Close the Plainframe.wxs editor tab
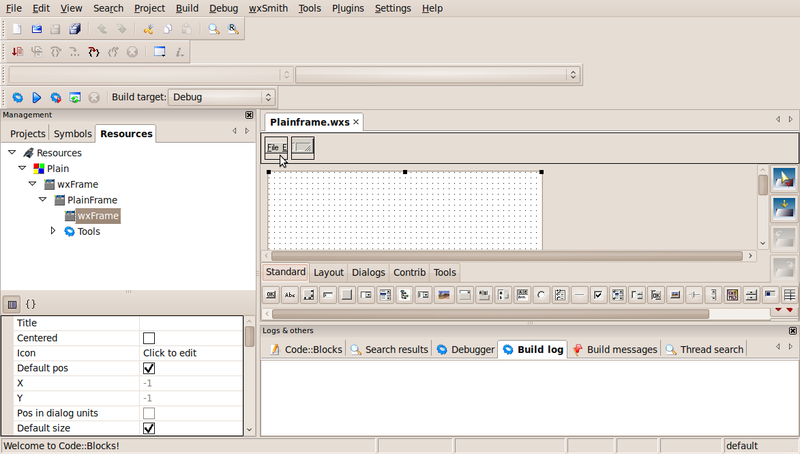 pyautogui.click(x=356, y=122)
